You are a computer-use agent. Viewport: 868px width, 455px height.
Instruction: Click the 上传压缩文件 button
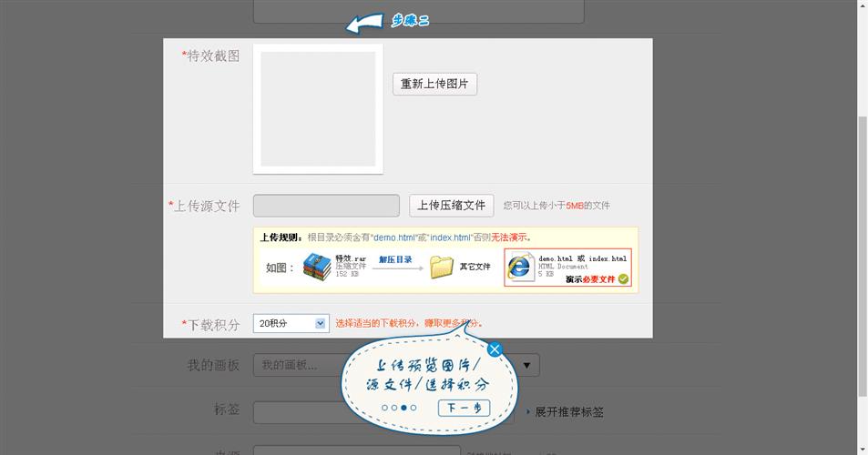[451, 206]
